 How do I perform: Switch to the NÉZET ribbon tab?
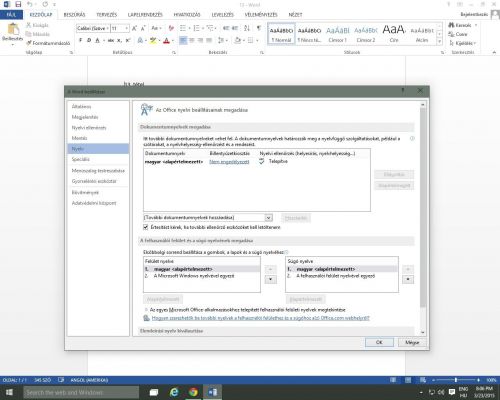coord(295,15)
